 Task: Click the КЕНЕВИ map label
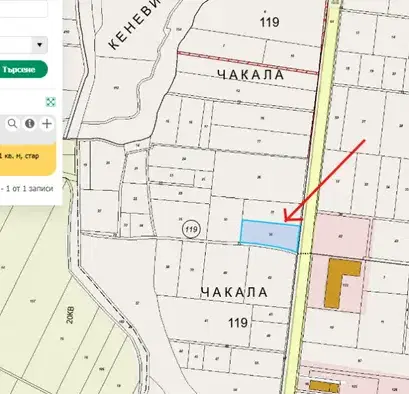pyautogui.click(x=134, y=25)
